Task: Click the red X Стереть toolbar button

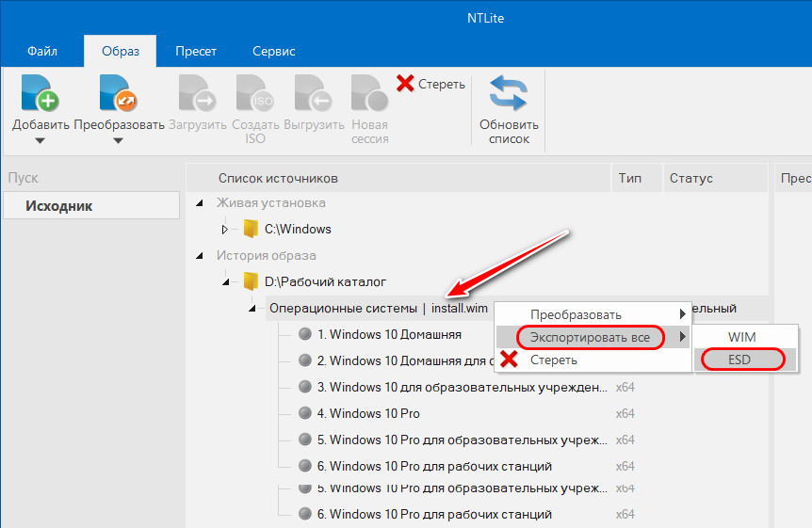Action: (430, 84)
